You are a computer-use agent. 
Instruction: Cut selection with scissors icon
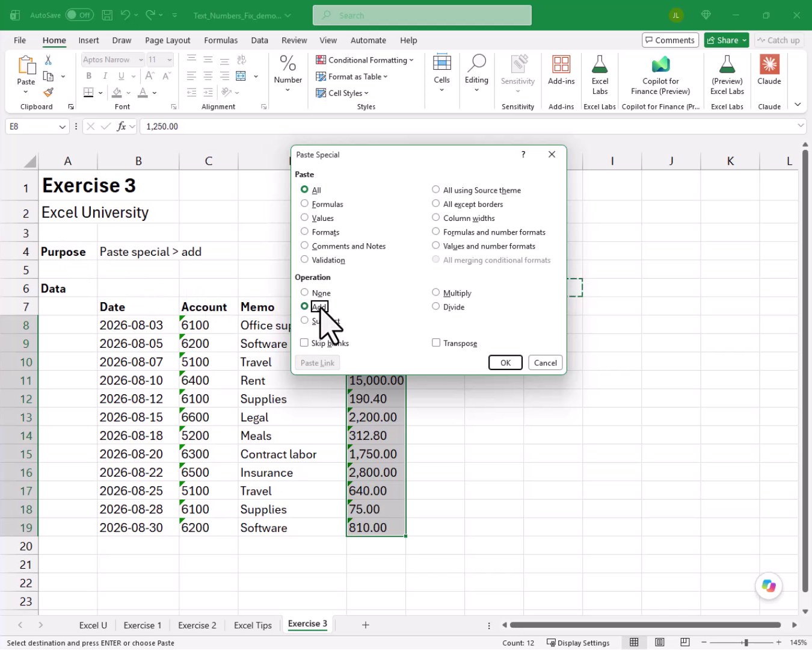click(x=48, y=60)
